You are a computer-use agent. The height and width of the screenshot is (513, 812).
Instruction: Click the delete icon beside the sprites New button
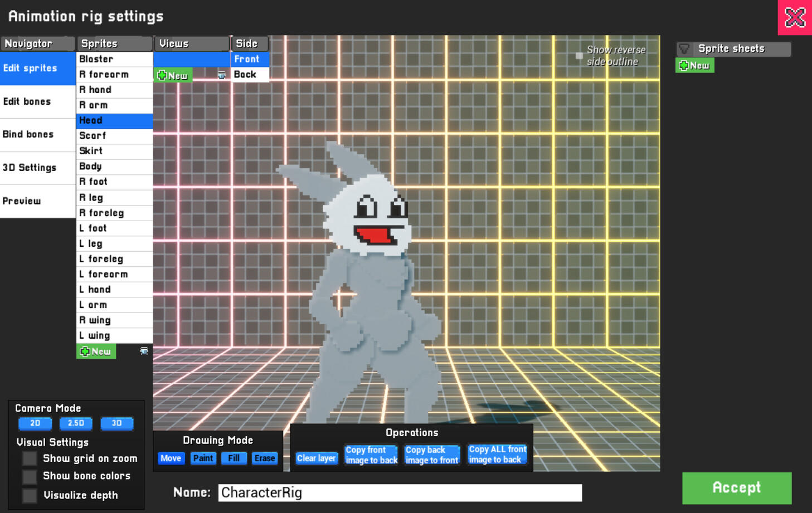coord(144,351)
